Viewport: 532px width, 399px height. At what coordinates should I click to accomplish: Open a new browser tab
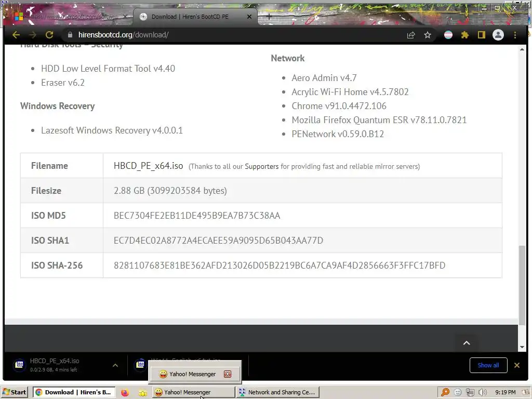click(269, 16)
